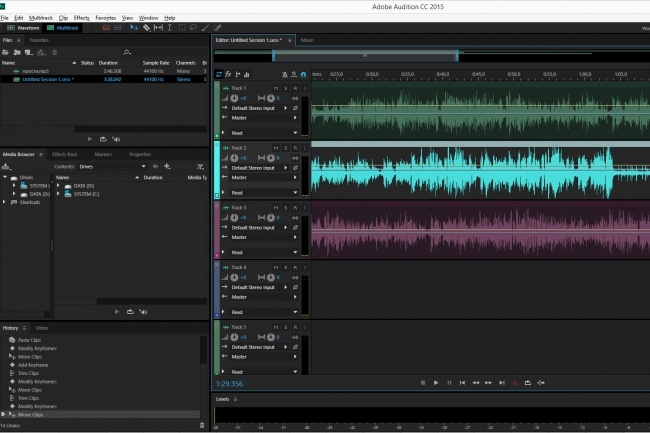Arm Track 3 for recording
This screenshot has width=650, height=433.
[x=295, y=206]
